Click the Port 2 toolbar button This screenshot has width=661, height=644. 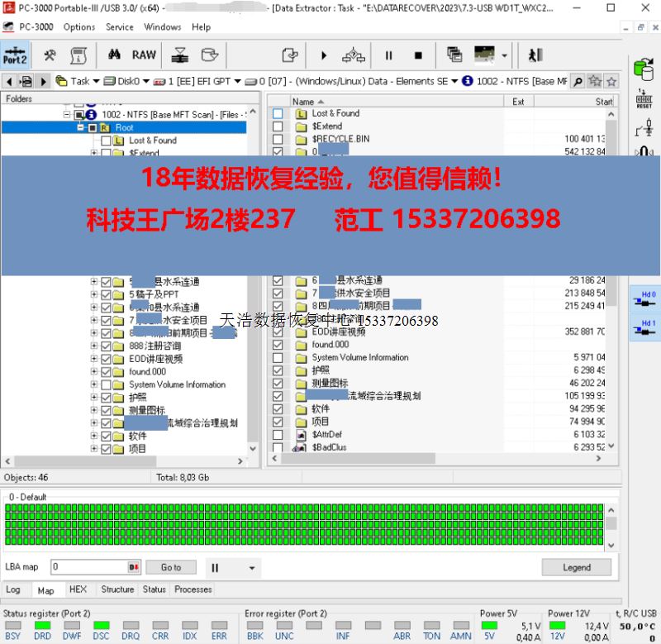(15, 55)
